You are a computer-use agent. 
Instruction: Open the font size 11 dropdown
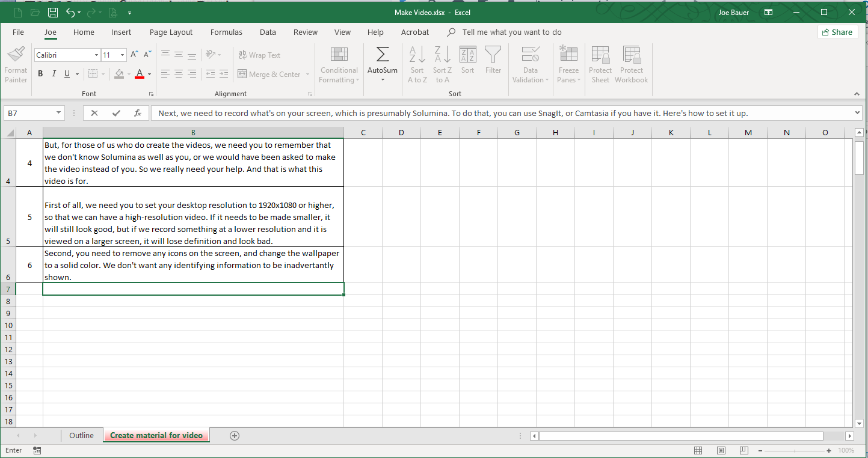123,55
